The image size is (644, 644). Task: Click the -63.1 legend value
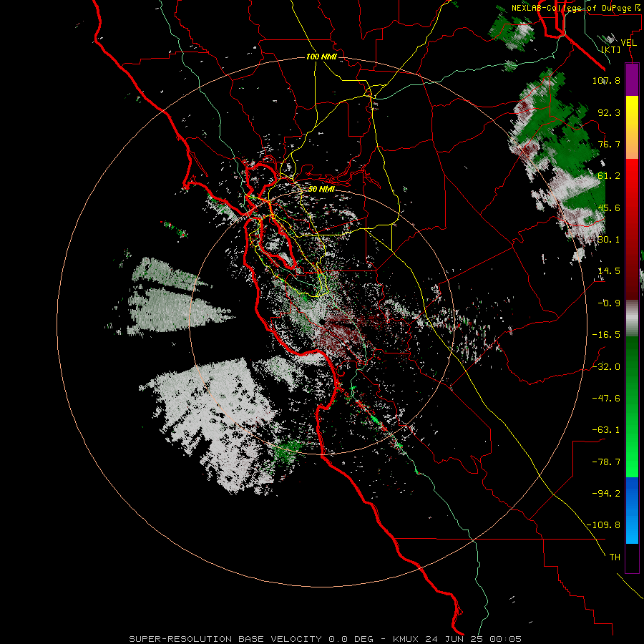point(606,430)
